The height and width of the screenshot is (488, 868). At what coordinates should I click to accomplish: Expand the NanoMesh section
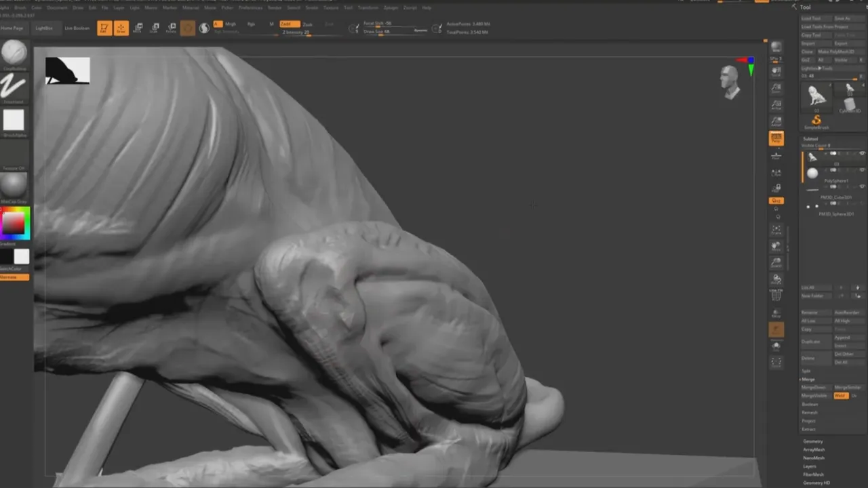tap(814, 457)
